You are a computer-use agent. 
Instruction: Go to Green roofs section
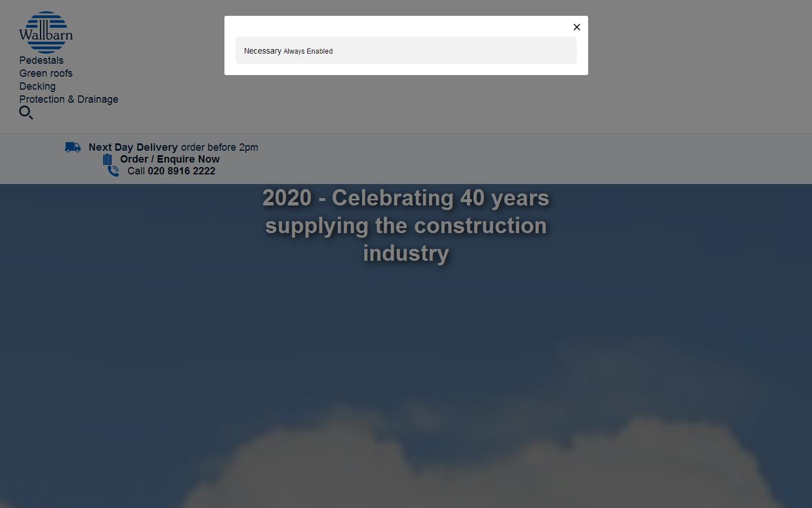coord(46,73)
